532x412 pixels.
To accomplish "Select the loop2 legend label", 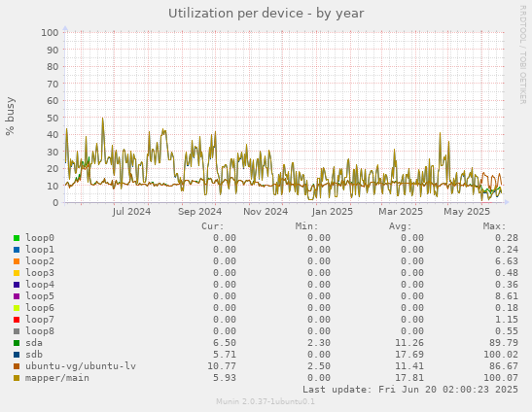I will tap(40, 261).
